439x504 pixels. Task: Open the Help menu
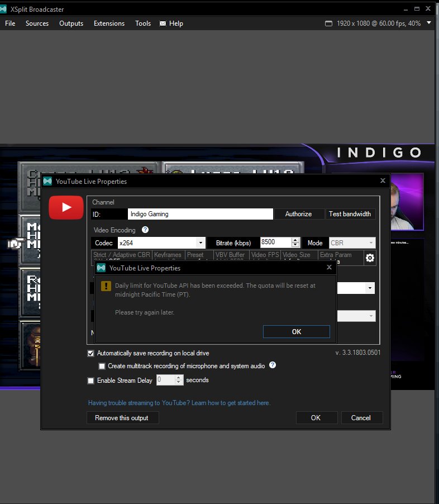coord(176,23)
